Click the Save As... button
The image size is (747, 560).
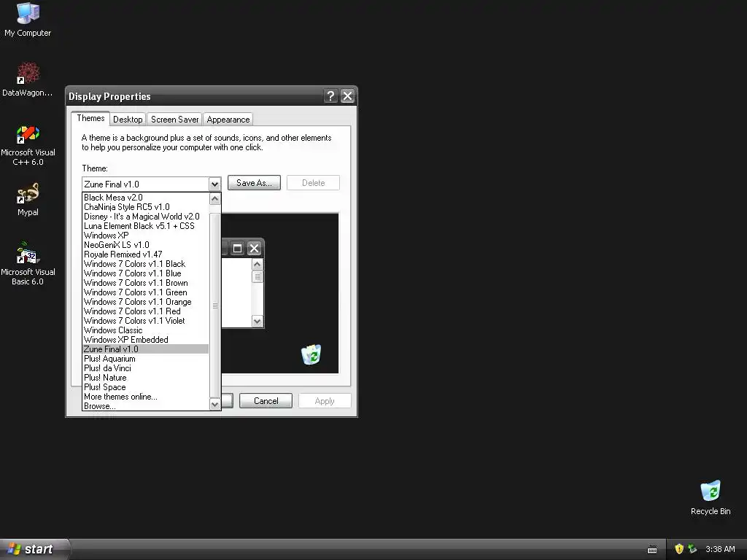(x=254, y=183)
